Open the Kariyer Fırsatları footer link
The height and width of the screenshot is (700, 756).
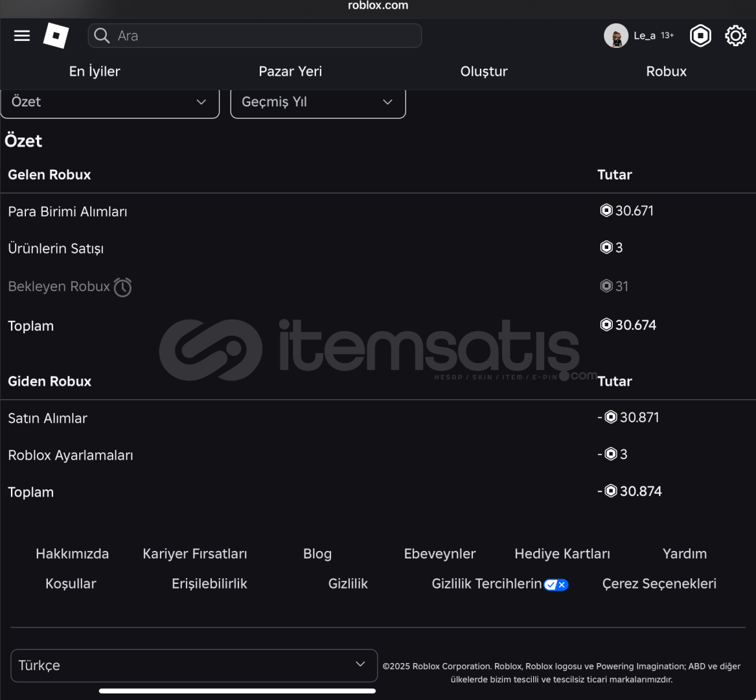[195, 554]
